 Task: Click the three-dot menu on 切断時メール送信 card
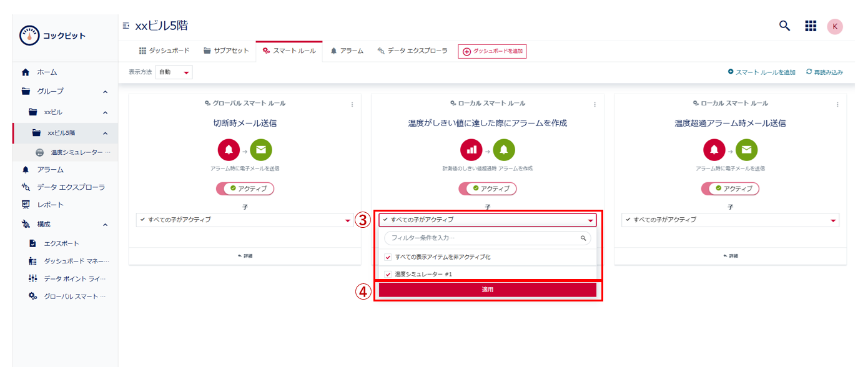point(352,104)
